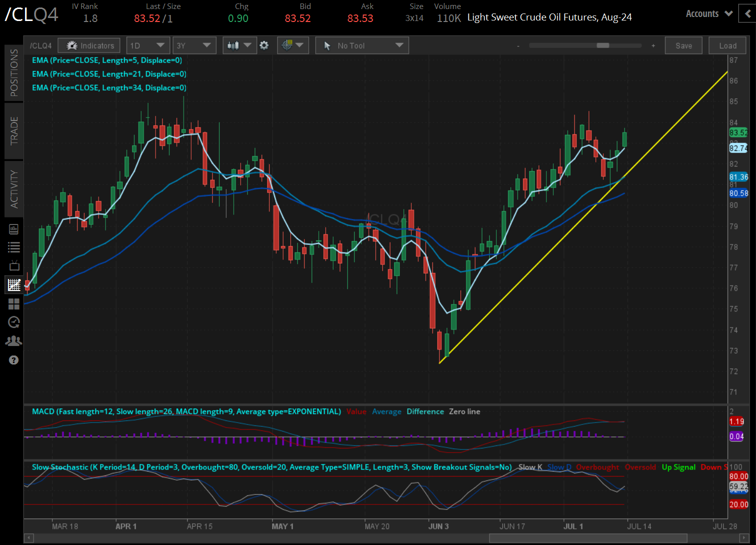Click the Save button
756x545 pixels.
pos(684,45)
